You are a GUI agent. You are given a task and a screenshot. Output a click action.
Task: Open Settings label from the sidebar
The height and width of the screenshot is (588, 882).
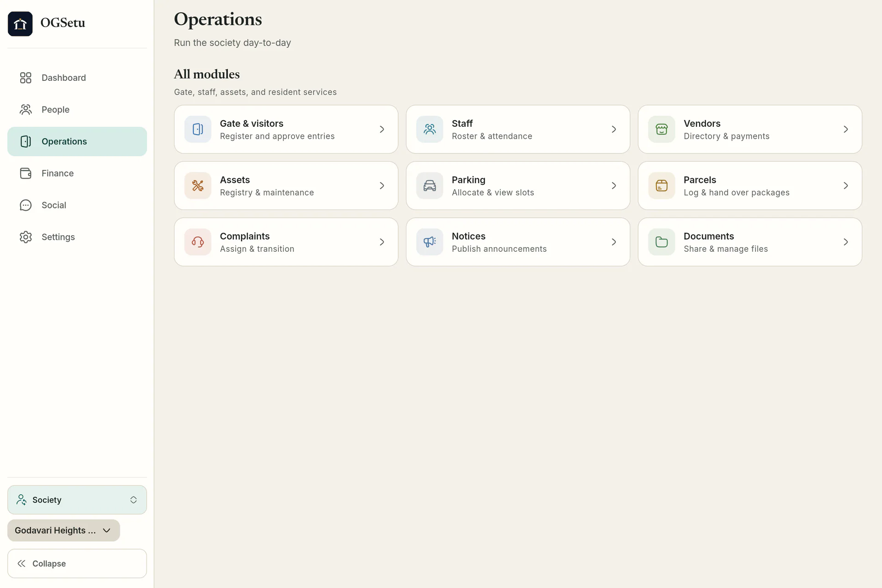pos(58,237)
